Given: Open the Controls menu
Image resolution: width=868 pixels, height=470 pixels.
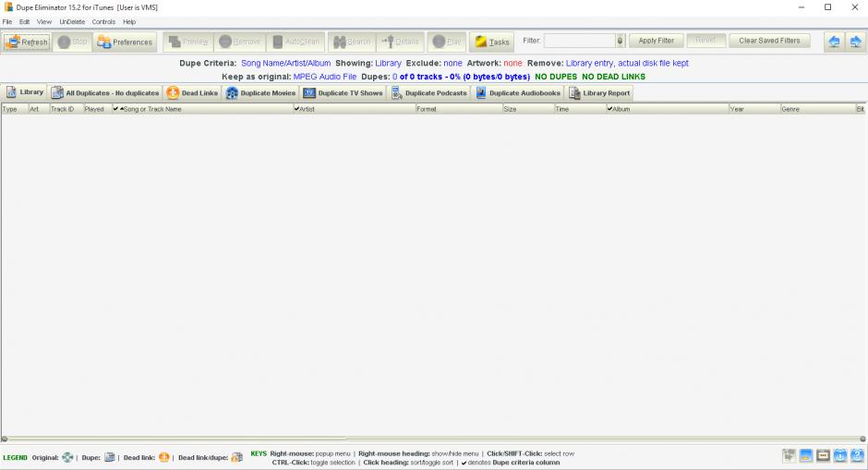Looking at the screenshot, I should pos(103,22).
